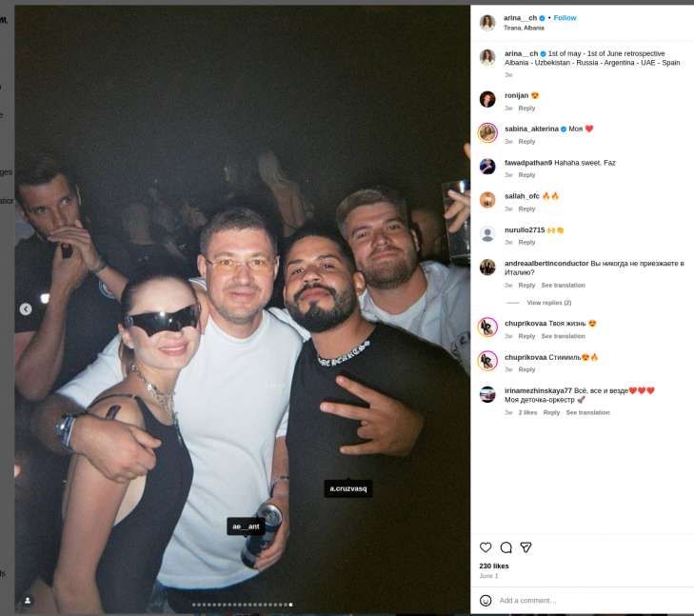Viewport: 694px width, 616px height.
Task: Open comments via the speech bubble icon
Action: (x=506, y=547)
